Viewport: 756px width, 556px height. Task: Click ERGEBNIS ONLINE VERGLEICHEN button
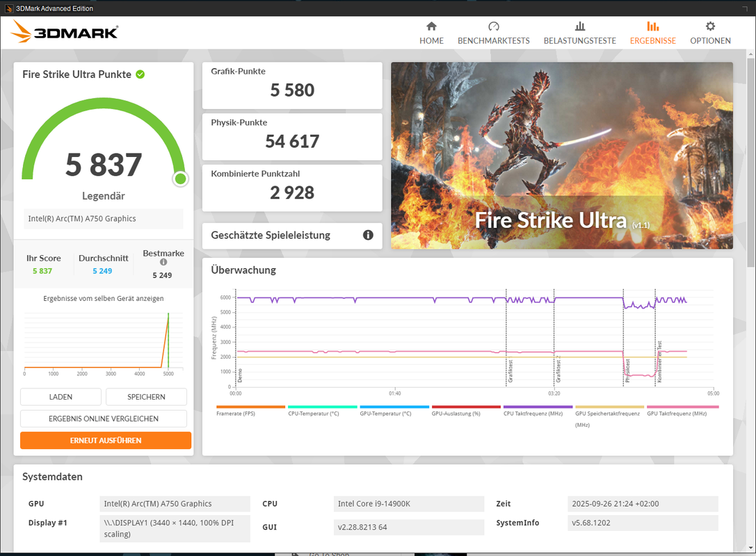[x=103, y=418]
